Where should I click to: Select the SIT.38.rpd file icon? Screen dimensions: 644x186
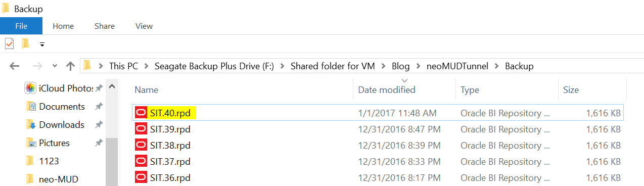(141, 145)
